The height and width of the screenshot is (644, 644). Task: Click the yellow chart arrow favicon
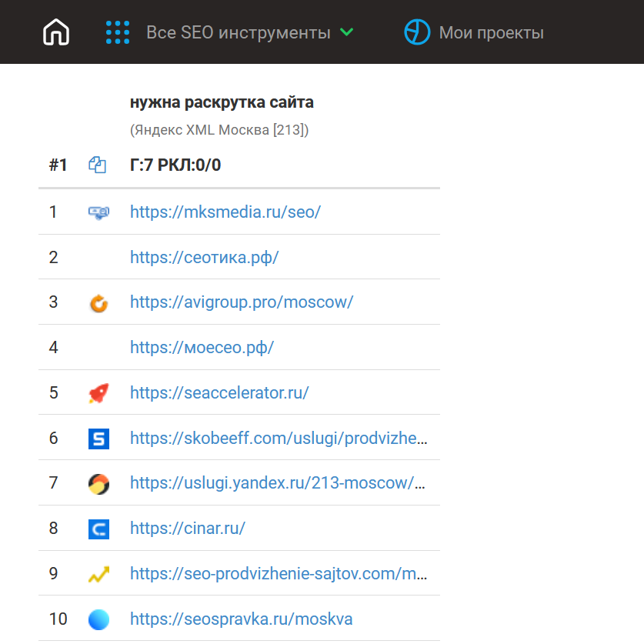pyautogui.click(x=98, y=575)
